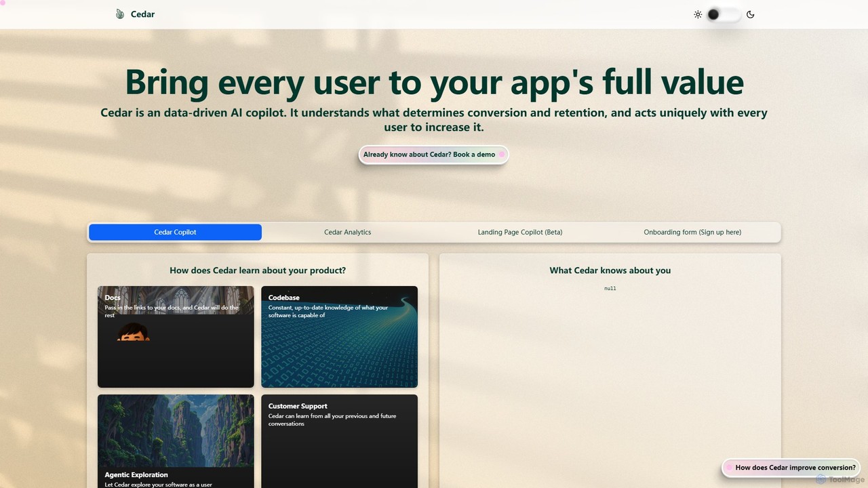Click the data-driven AI copilot description text

434,120
